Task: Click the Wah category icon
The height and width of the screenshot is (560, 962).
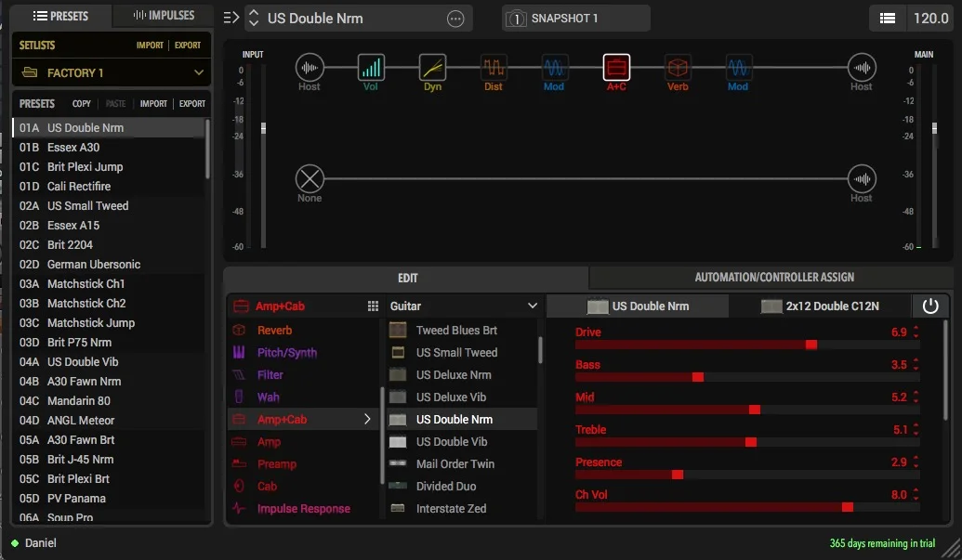Action: pyautogui.click(x=239, y=397)
